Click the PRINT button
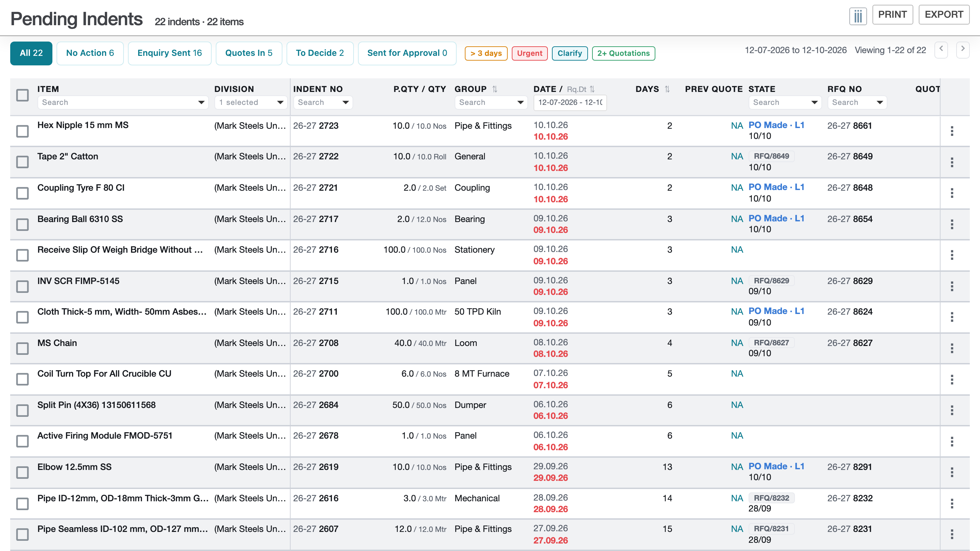 tap(893, 14)
